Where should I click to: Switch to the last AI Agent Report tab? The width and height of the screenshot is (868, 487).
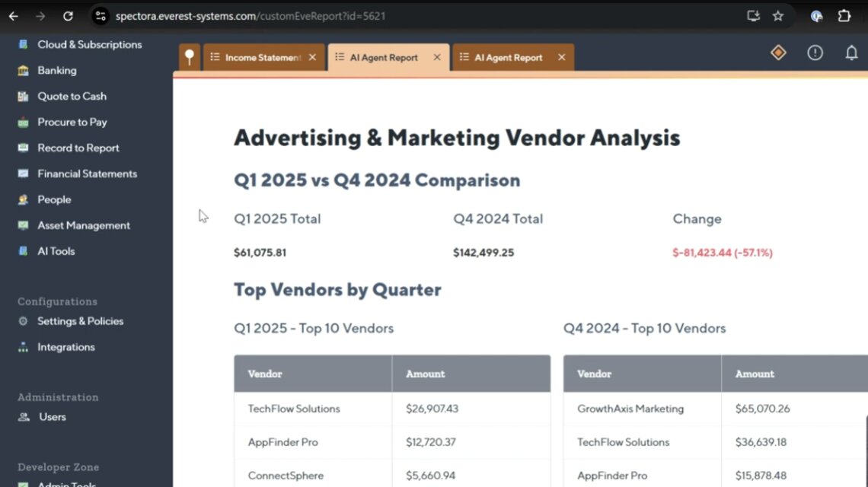click(508, 58)
